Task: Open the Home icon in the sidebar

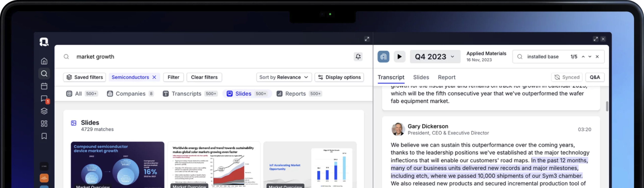Action: click(x=44, y=61)
